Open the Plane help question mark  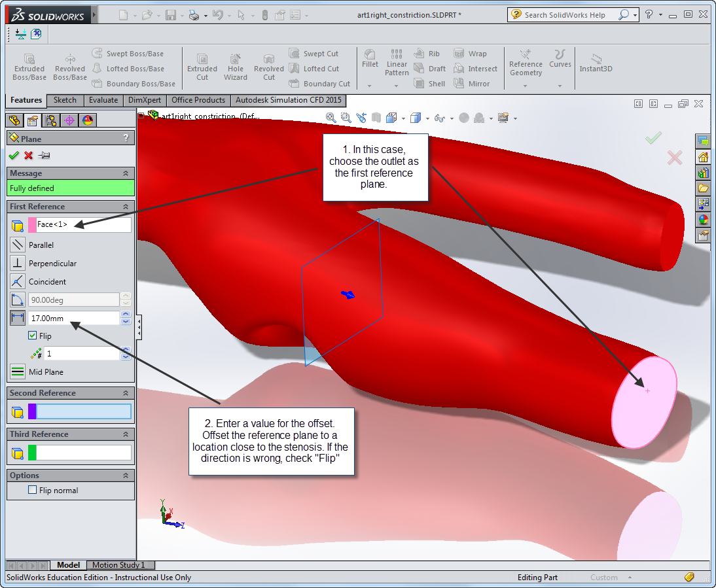point(126,138)
